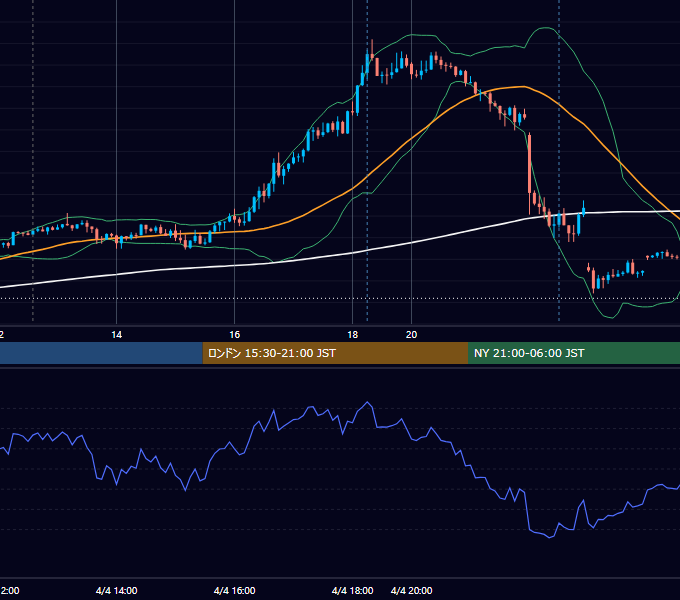Click the 4/4 16:00 label on indicator axis
680x600 pixels.
tap(235, 590)
